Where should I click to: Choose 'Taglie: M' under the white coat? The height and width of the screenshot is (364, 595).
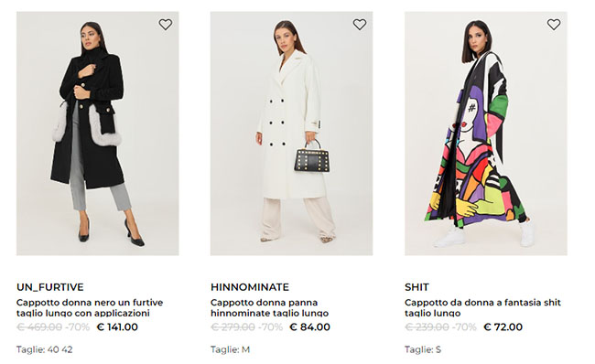[231, 349]
